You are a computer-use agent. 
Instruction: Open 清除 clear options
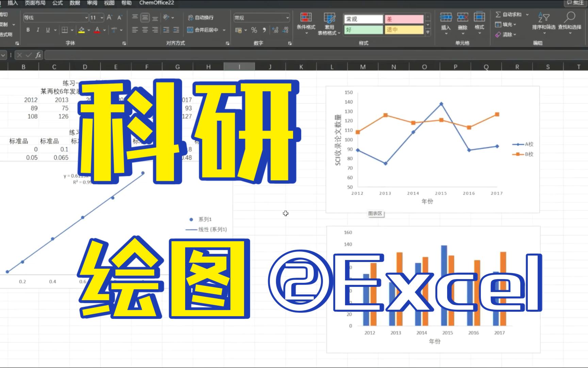click(x=506, y=34)
